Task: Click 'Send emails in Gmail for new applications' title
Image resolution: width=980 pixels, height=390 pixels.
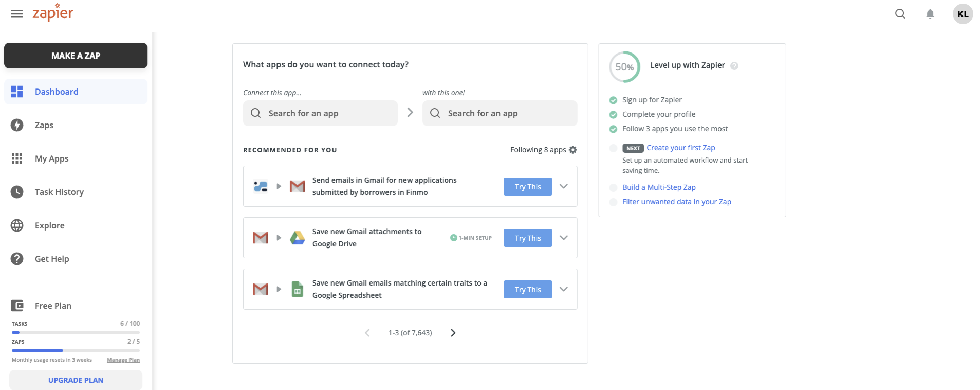Action: 384,186
